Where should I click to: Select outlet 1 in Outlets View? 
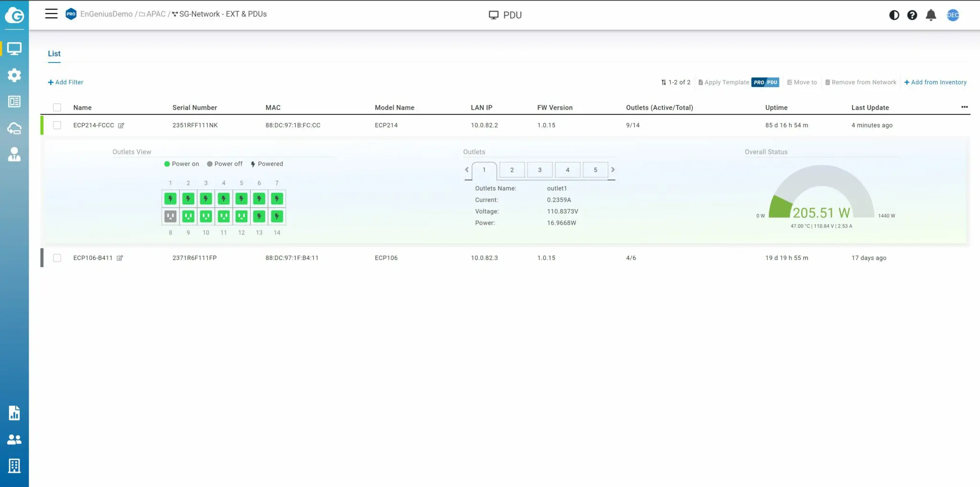pos(170,199)
